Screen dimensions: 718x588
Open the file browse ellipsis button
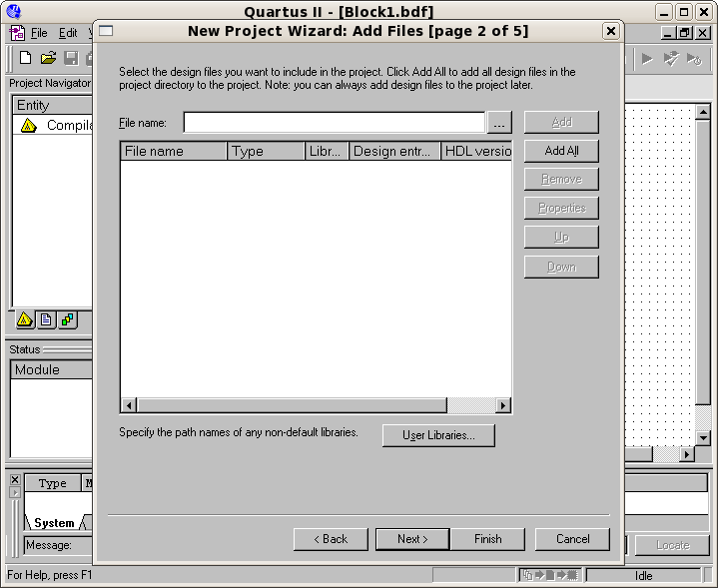point(499,123)
